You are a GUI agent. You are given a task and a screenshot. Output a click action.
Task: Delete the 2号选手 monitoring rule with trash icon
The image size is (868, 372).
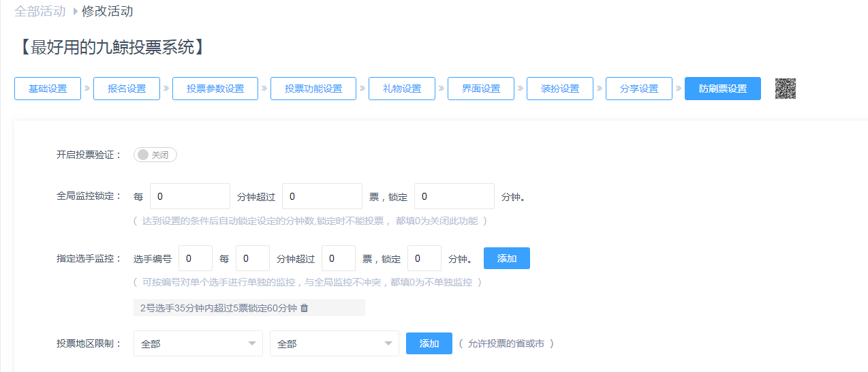305,308
